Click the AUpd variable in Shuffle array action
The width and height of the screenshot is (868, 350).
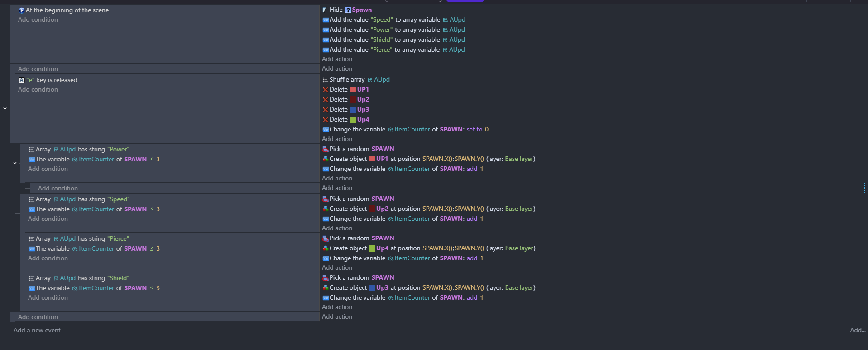(382, 80)
